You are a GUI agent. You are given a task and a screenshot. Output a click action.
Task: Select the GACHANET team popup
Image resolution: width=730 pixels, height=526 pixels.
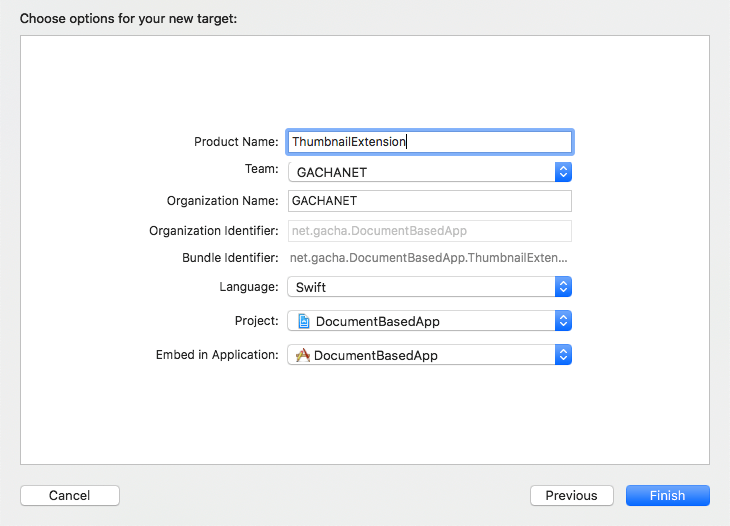tap(429, 172)
